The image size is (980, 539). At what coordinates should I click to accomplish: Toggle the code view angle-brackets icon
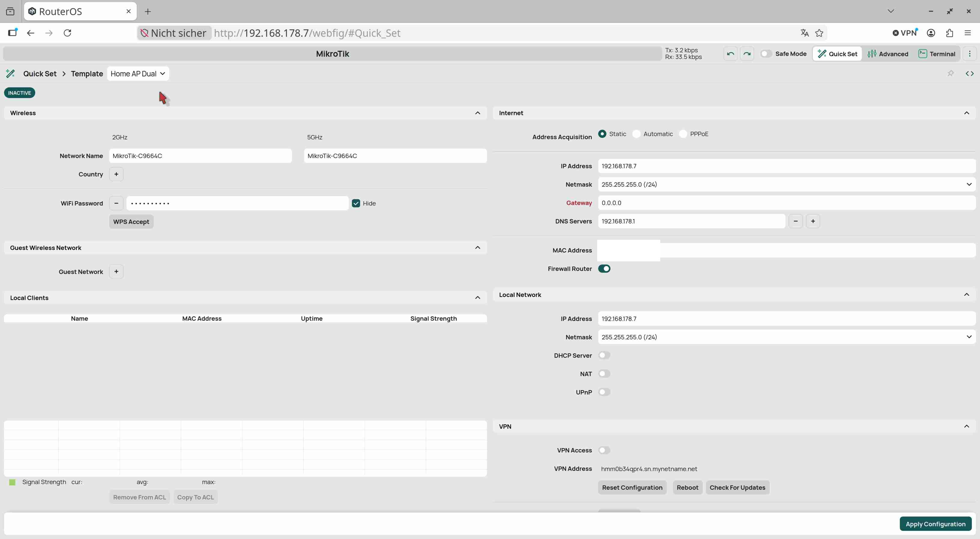click(x=969, y=74)
